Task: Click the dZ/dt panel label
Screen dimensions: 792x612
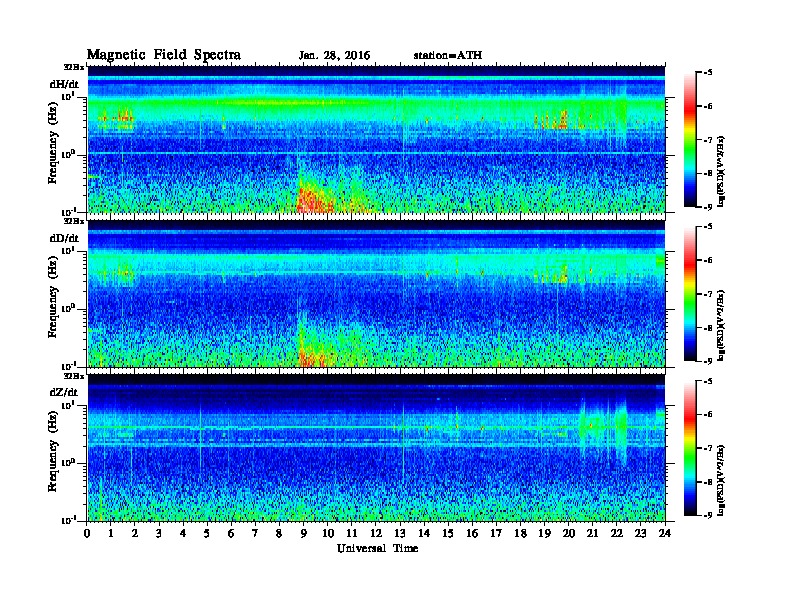Action: [64, 392]
